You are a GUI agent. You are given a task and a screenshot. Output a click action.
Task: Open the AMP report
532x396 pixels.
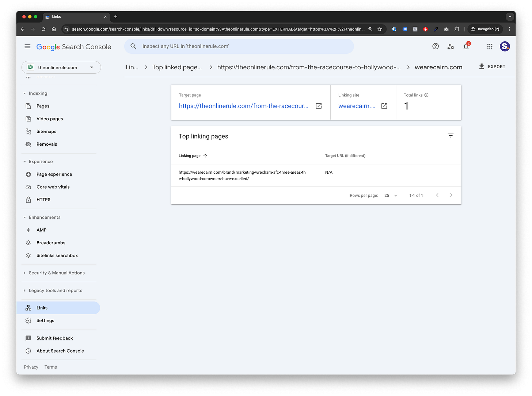(41, 230)
